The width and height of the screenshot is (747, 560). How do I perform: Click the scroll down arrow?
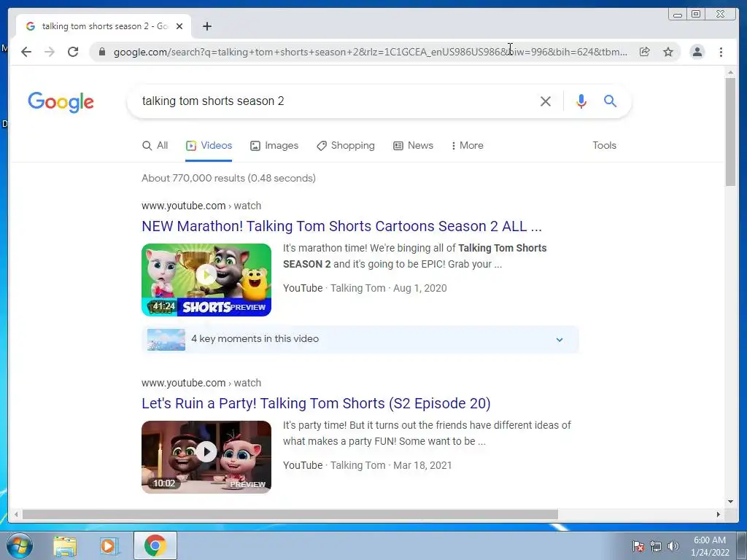point(730,502)
